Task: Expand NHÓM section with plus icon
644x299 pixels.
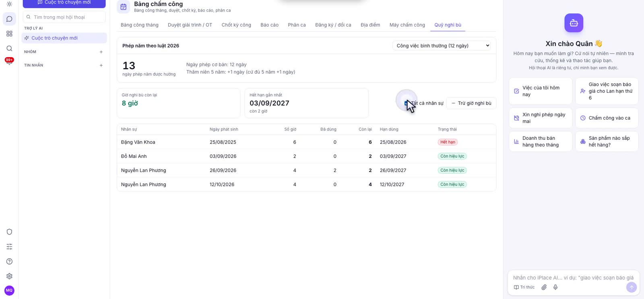Action: (101, 52)
